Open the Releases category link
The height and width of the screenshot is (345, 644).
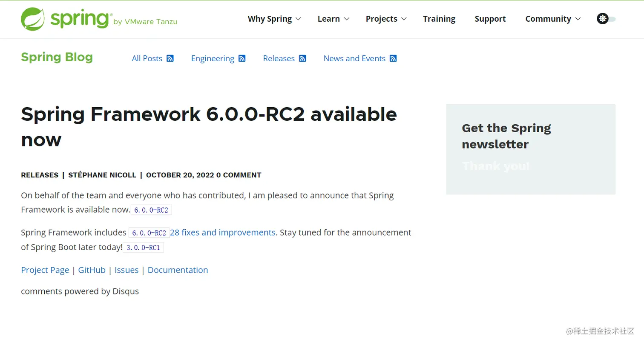click(x=279, y=58)
